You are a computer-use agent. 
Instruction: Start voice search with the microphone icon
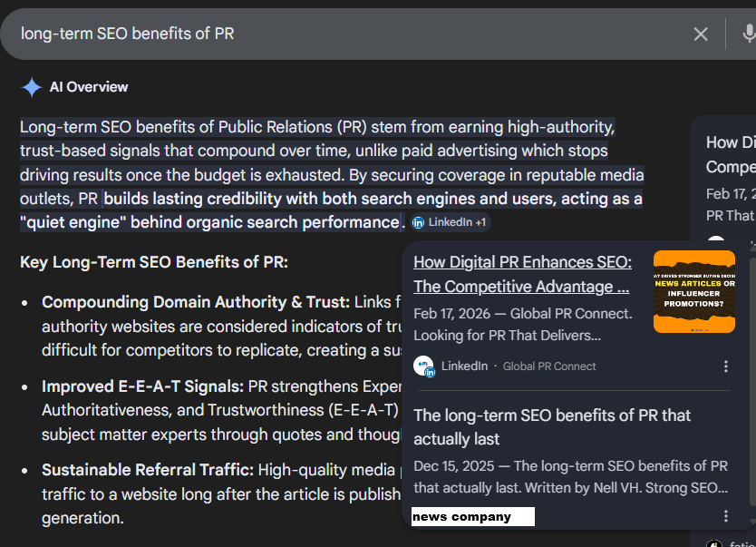(748, 34)
